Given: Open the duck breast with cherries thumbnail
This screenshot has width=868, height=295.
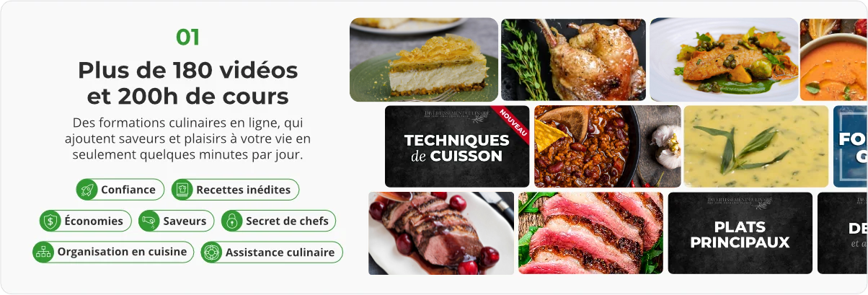Looking at the screenshot, I should (441, 233).
